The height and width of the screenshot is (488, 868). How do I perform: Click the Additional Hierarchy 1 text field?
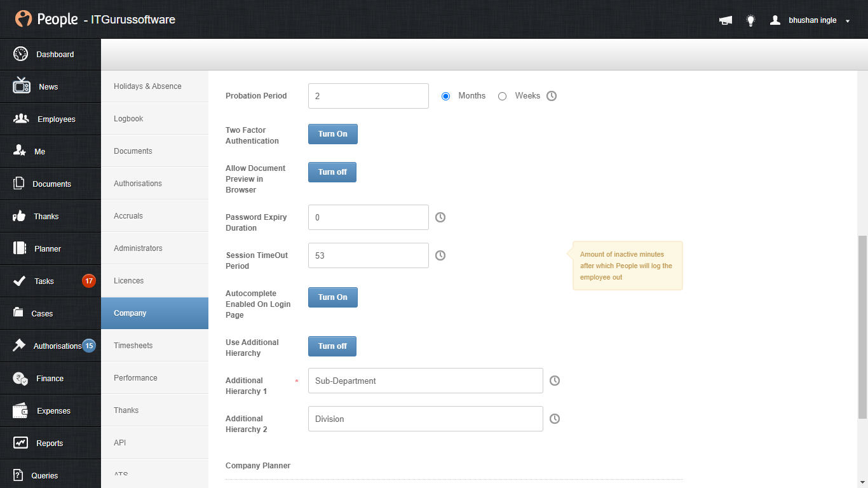pyautogui.click(x=426, y=381)
